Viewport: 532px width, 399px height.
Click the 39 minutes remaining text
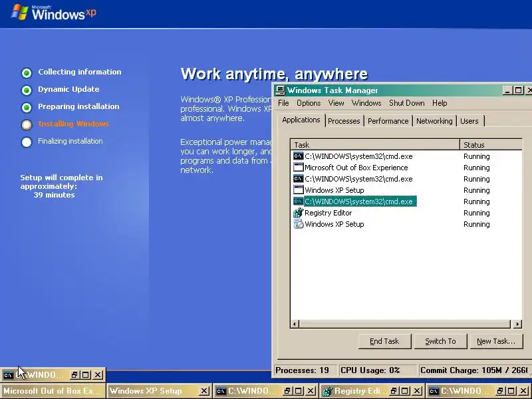[x=54, y=195]
